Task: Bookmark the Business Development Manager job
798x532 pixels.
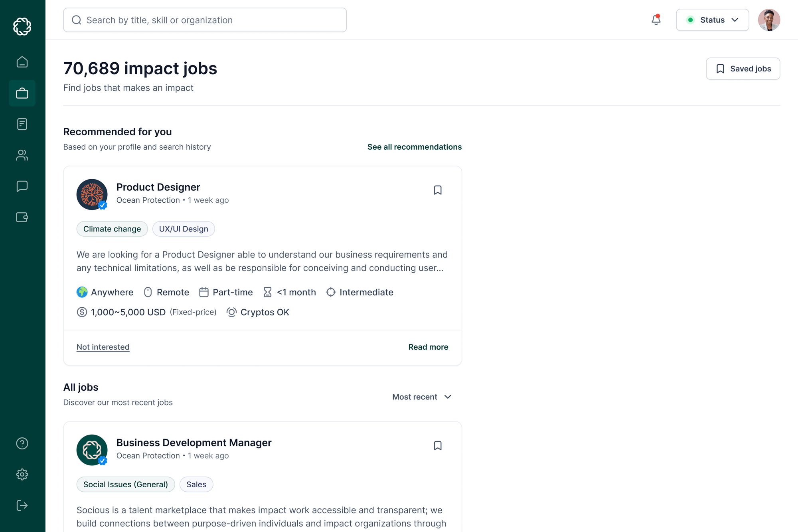Action: (438, 445)
